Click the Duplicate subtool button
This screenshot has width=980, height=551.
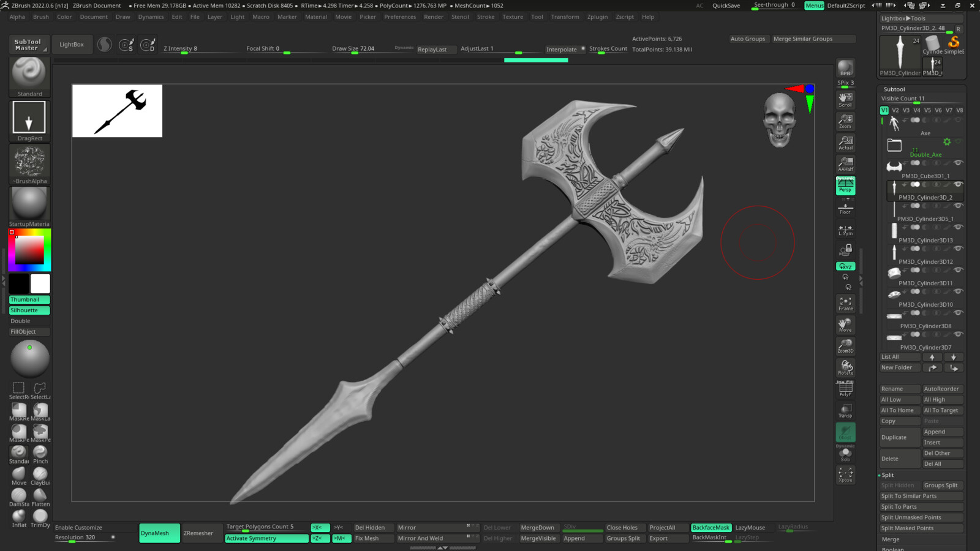(x=900, y=437)
